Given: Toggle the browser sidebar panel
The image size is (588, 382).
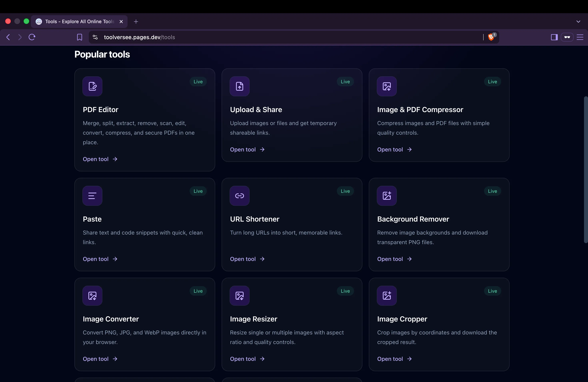Looking at the screenshot, I should tap(554, 37).
